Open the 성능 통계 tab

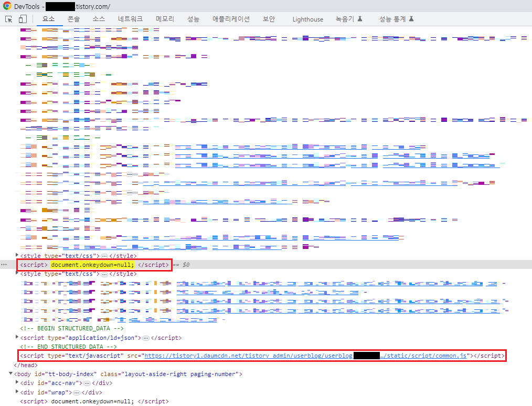coord(396,19)
